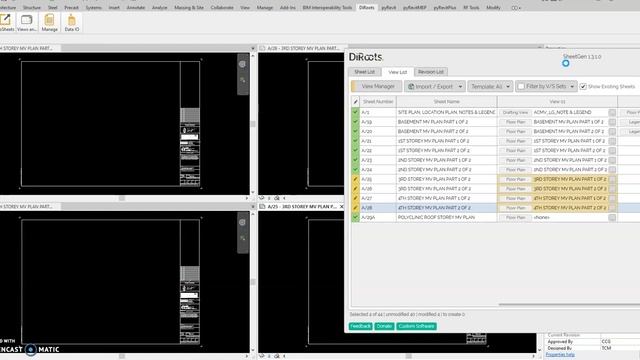Image resolution: width=640 pixels, height=360 pixels.
Task: Open the Template: A1 dropdown
Action: click(490, 87)
